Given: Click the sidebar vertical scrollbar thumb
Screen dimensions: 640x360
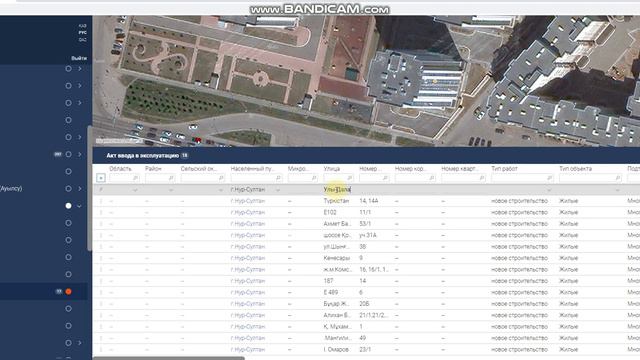Looking at the screenshot, I should click(x=89, y=188).
